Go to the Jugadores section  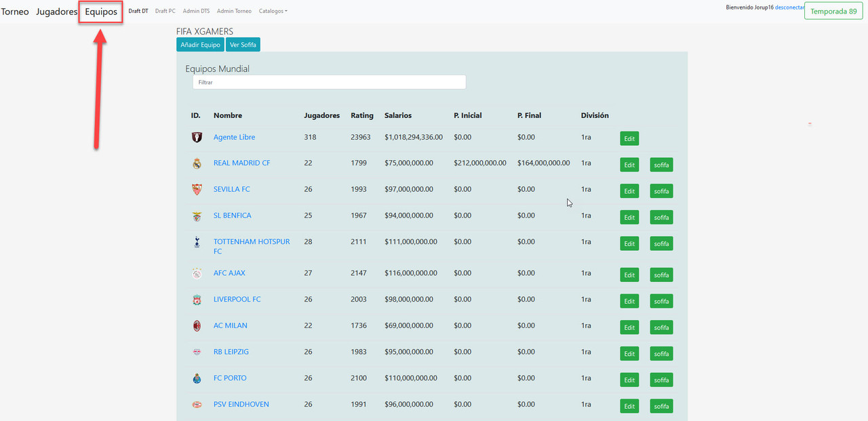57,12
